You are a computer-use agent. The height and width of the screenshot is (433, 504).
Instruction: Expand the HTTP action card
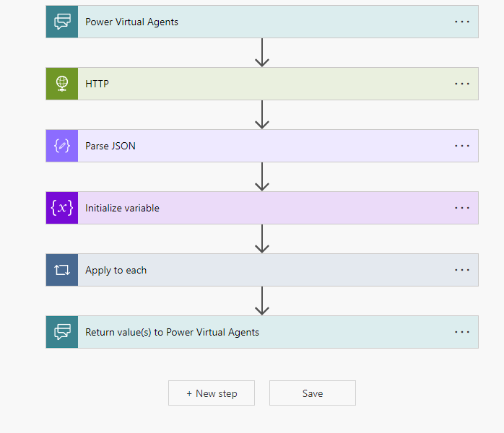260,84
